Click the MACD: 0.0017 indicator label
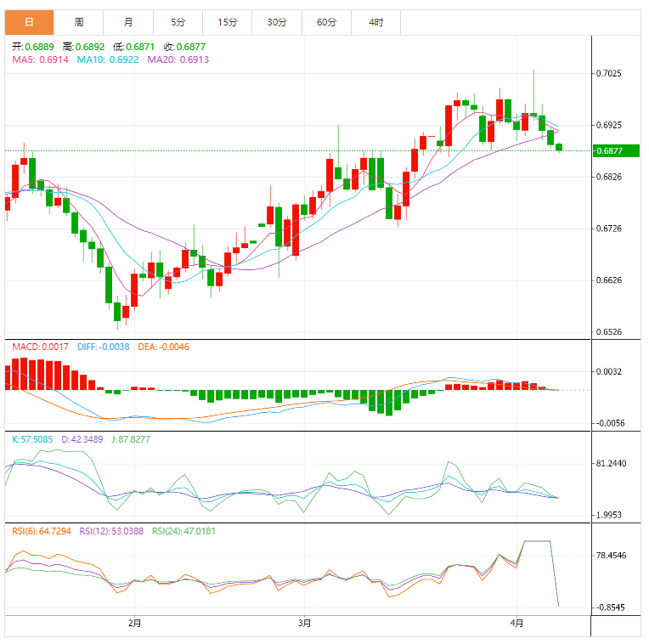 point(40,347)
